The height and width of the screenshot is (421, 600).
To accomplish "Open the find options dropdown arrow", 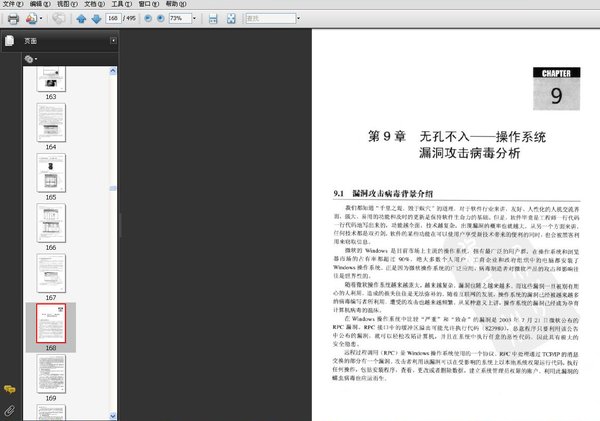I will (298, 18).
